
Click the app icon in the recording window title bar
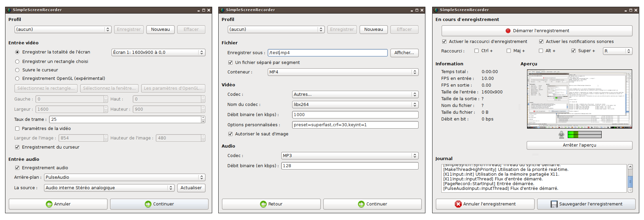click(436, 10)
